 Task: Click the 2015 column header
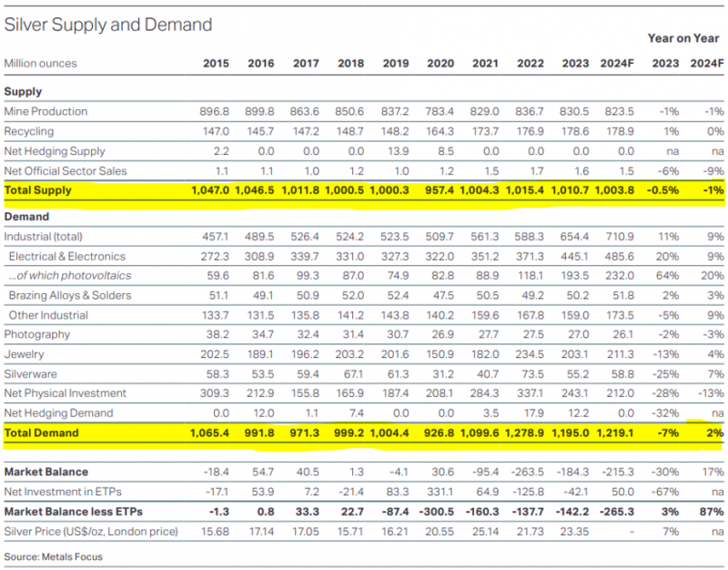coord(215,64)
